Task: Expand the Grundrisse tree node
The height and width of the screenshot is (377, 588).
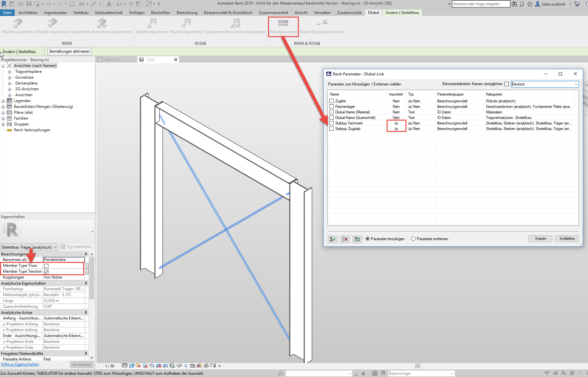Action: pos(9,78)
